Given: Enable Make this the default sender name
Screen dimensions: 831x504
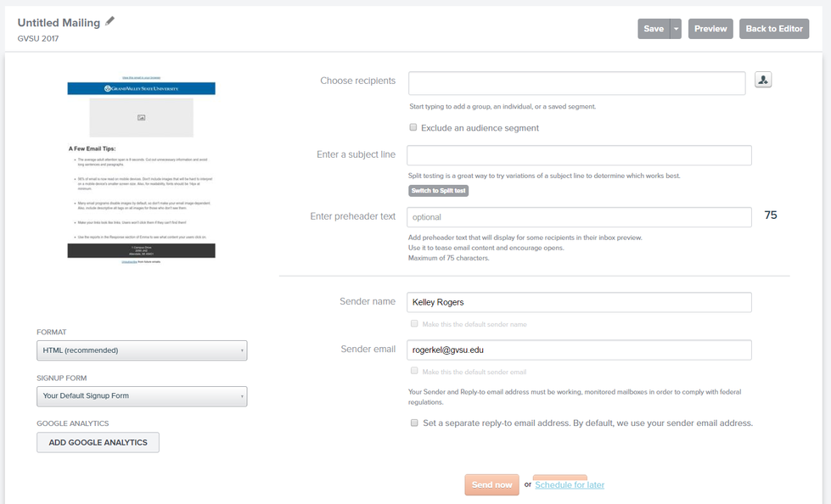Looking at the screenshot, I should (414, 323).
